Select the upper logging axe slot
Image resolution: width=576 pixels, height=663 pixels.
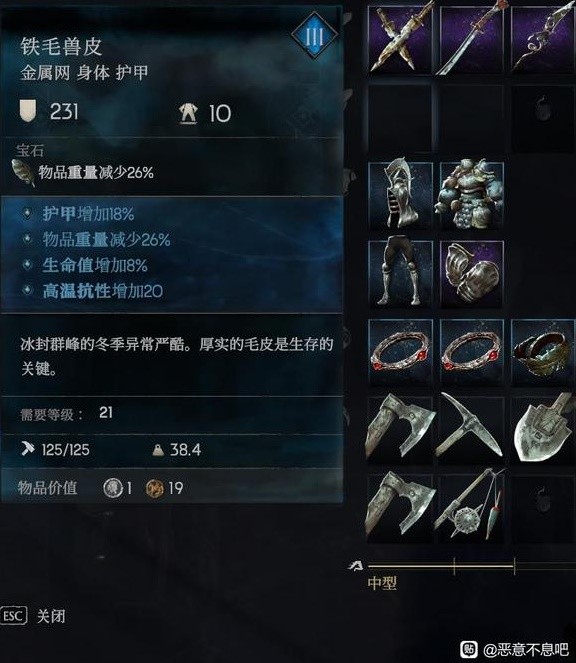tap(400, 430)
